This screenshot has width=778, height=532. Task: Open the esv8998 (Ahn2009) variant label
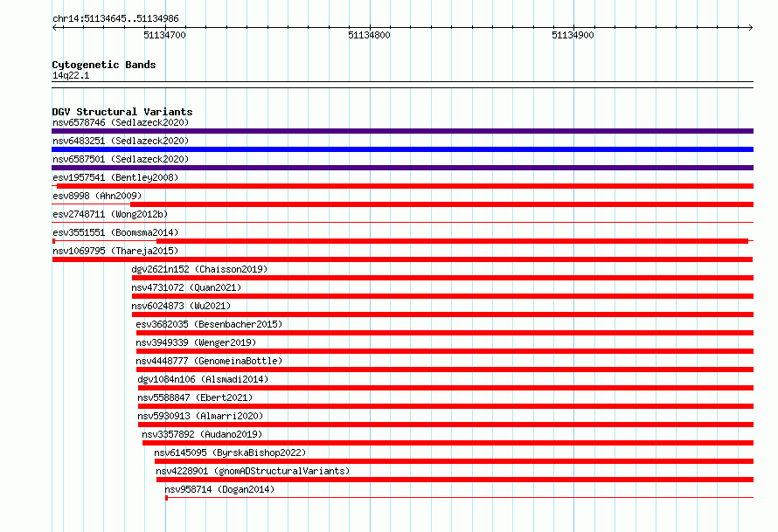[97, 196]
